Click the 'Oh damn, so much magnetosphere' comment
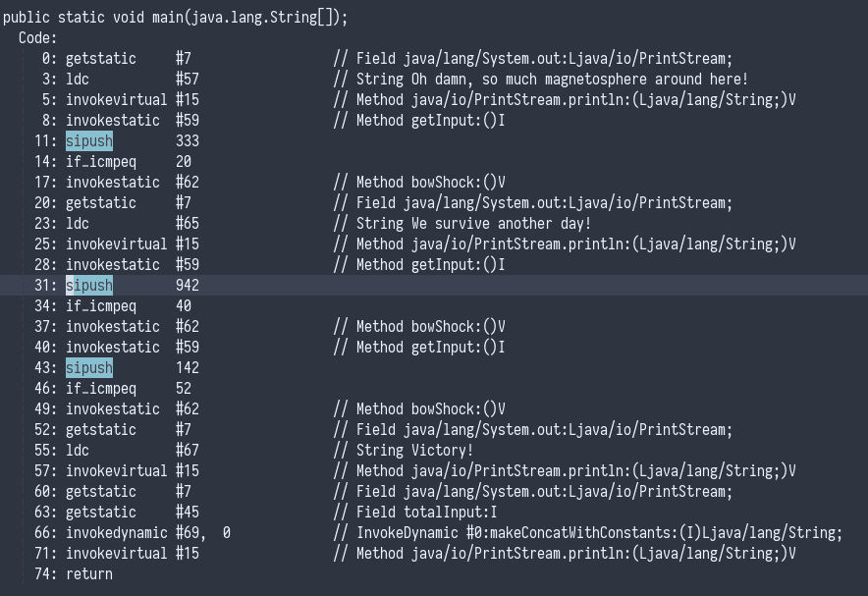This screenshot has height=596, width=868. (x=540, y=79)
